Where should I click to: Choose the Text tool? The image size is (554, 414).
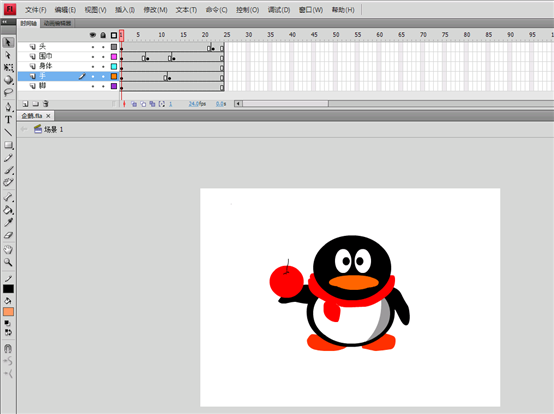(8, 120)
